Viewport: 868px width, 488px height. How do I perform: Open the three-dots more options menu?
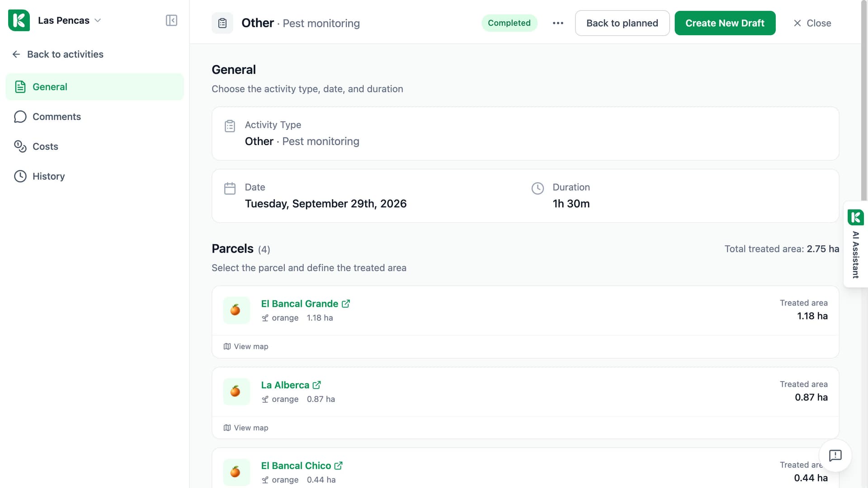click(558, 23)
